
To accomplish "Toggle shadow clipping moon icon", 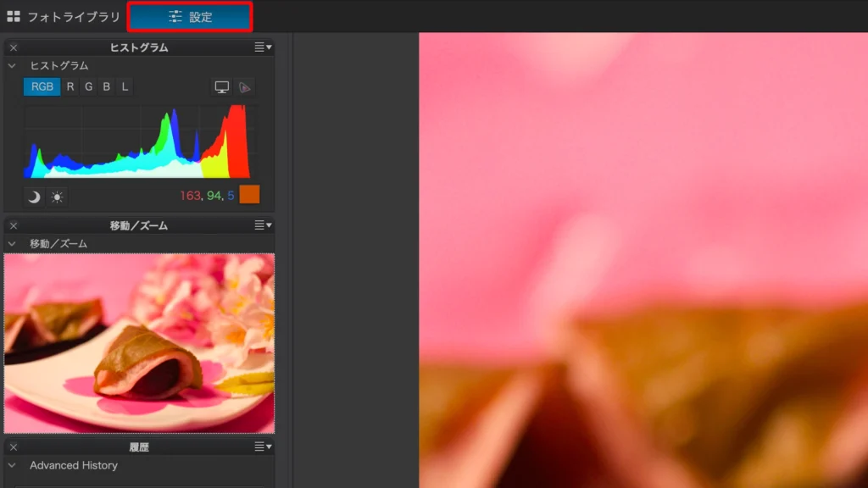I will click(x=34, y=197).
